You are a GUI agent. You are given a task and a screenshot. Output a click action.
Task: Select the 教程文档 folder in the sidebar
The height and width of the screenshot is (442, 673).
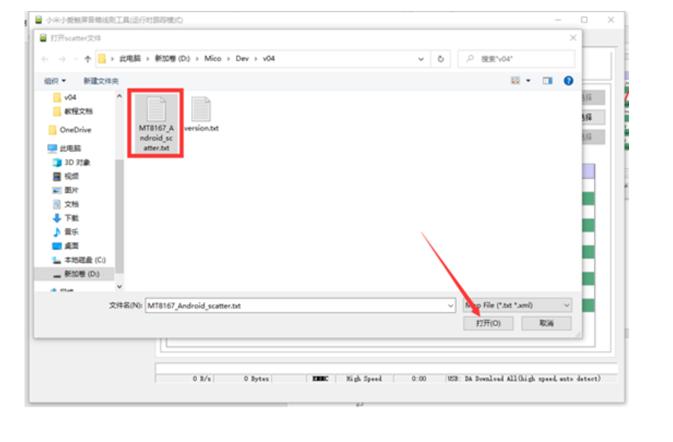[73, 112]
